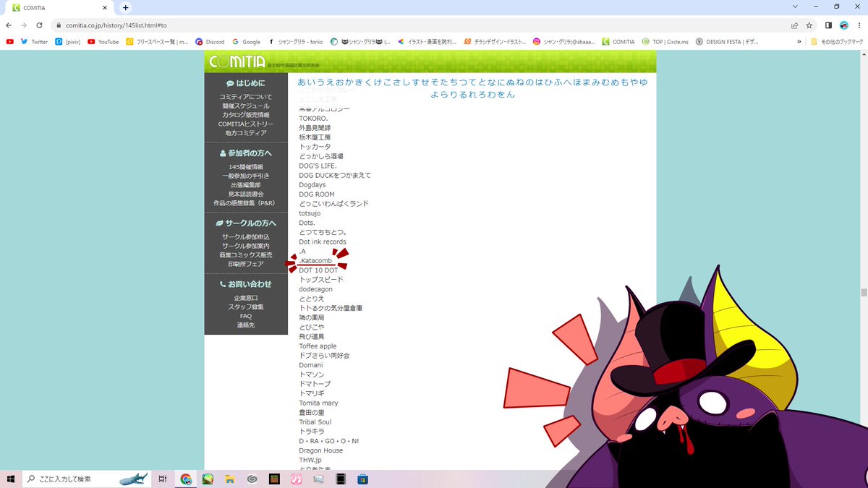Expand the hidden bookmarks overflow chevron
The image size is (868, 488).
(x=799, y=42)
